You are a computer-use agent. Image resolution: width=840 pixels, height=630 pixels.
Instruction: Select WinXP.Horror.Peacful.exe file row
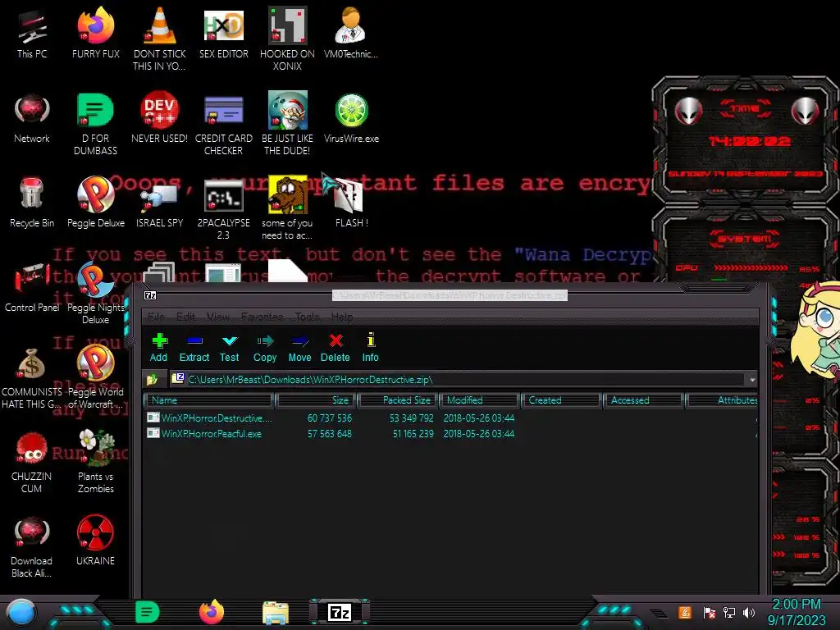tap(450, 434)
